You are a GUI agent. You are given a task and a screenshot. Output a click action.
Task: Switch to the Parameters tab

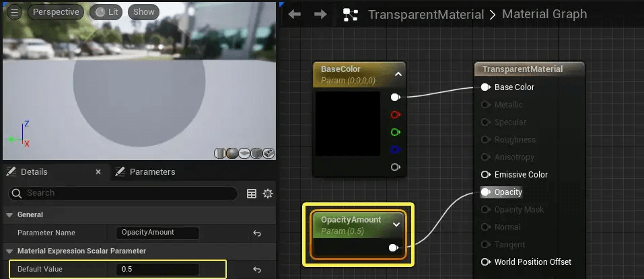tap(152, 172)
